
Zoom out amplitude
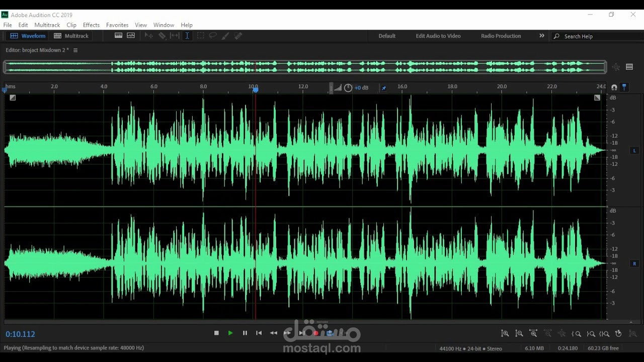point(519,333)
